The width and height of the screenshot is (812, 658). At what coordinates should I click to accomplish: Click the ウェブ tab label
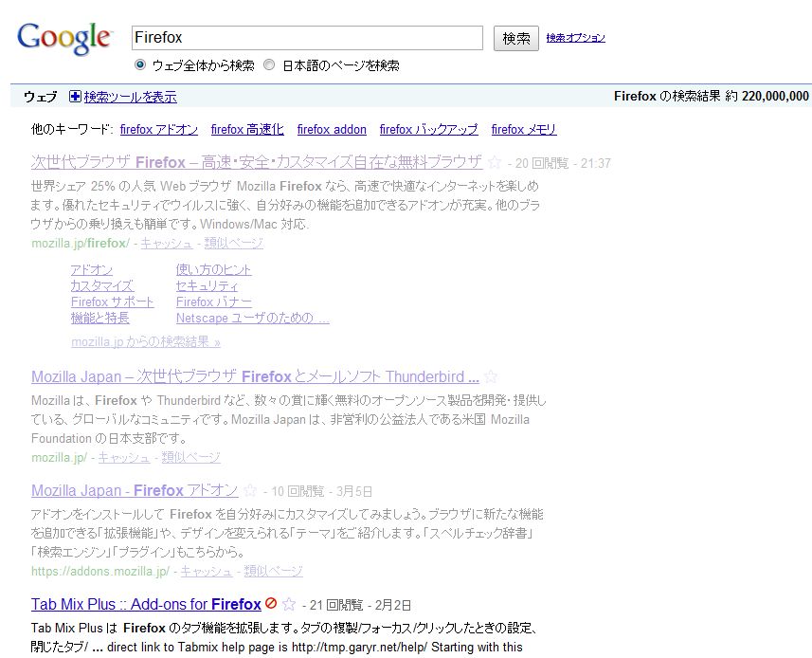(41, 97)
